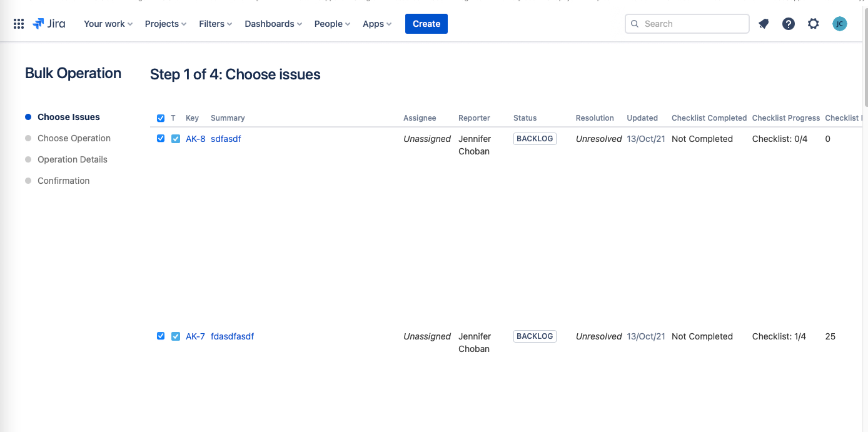Select the Choose Issues step in sidebar
This screenshot has height=432, width=868.
click(x=68, y=117)
